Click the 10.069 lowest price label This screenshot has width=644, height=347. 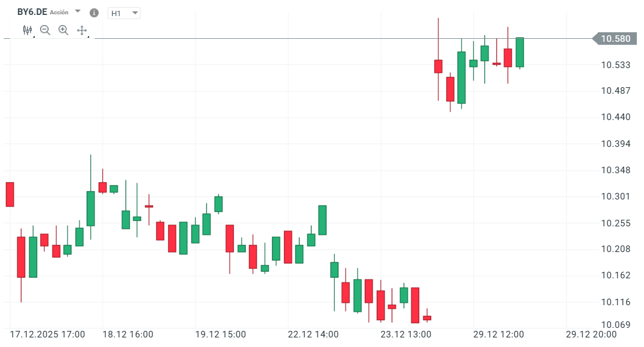tap(616, 323)
